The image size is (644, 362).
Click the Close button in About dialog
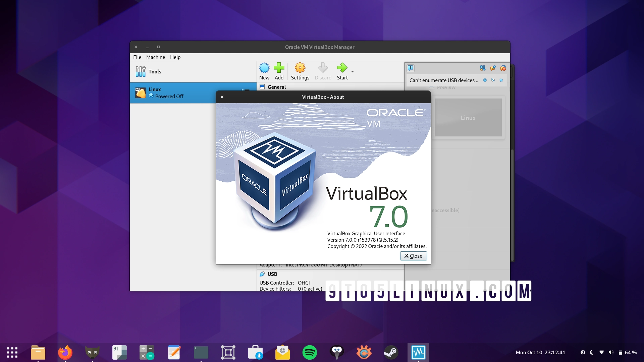pos(413,256)
